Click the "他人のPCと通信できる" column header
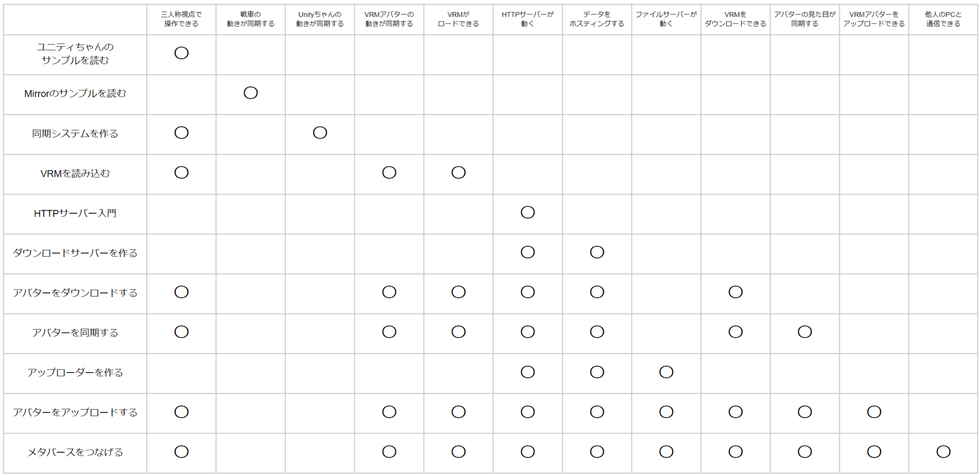The image size is (980, 476). (x=943, y=19)
